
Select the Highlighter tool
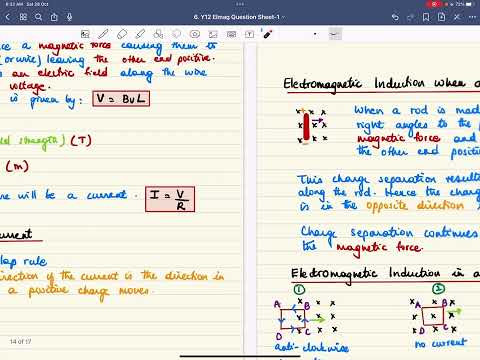[x=140, y=34]
